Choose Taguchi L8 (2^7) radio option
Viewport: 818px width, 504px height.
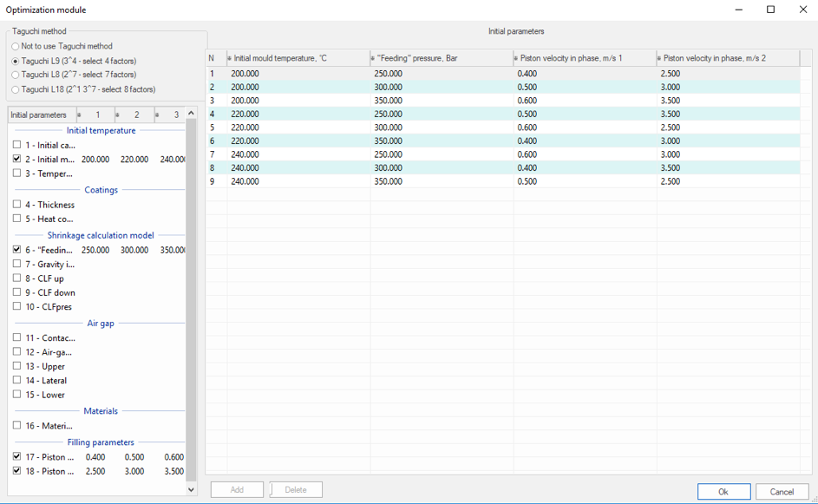(x=15, y=75)
